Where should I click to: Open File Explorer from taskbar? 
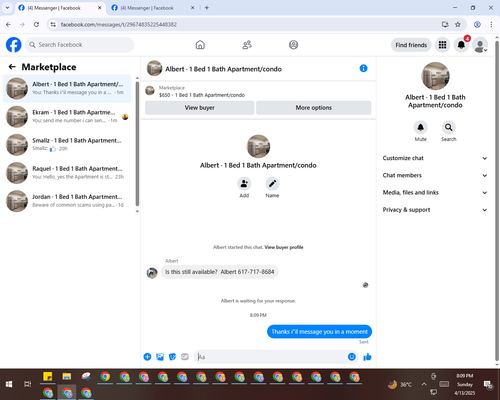[67, 377]
